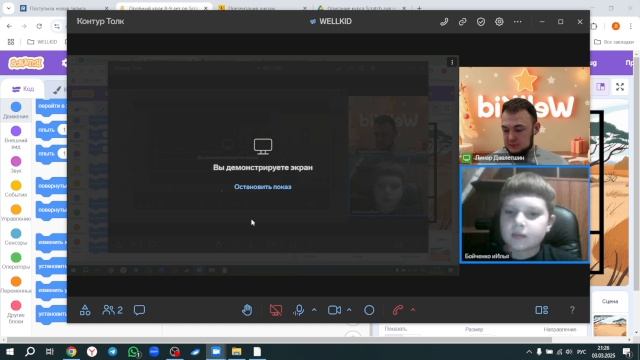The height and width of the screenshot is (360, 640).
Task: Open Windows taskbar search
Action: point(30,351)
